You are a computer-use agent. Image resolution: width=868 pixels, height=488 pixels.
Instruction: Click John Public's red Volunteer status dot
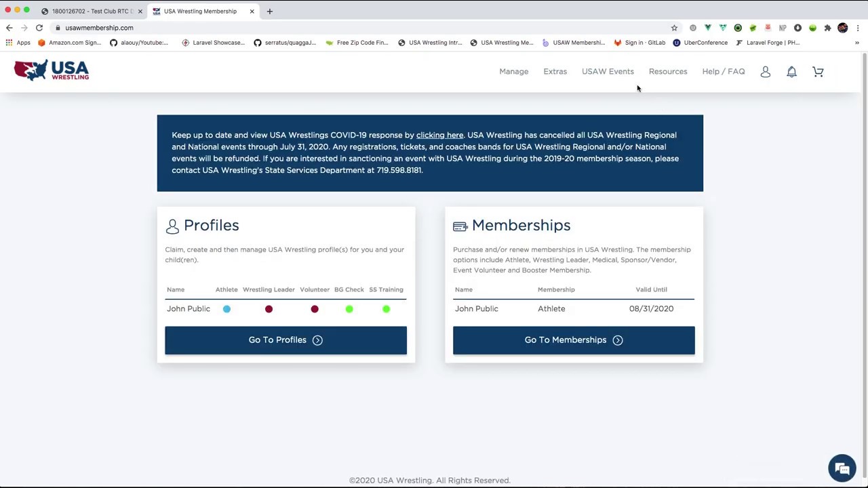point(315,309)
